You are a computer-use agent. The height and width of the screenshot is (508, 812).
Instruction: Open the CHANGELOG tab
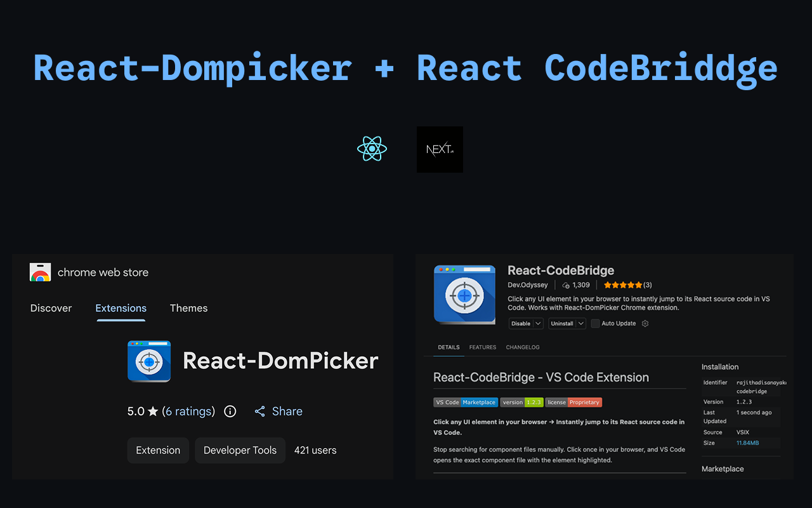(523, 347)
